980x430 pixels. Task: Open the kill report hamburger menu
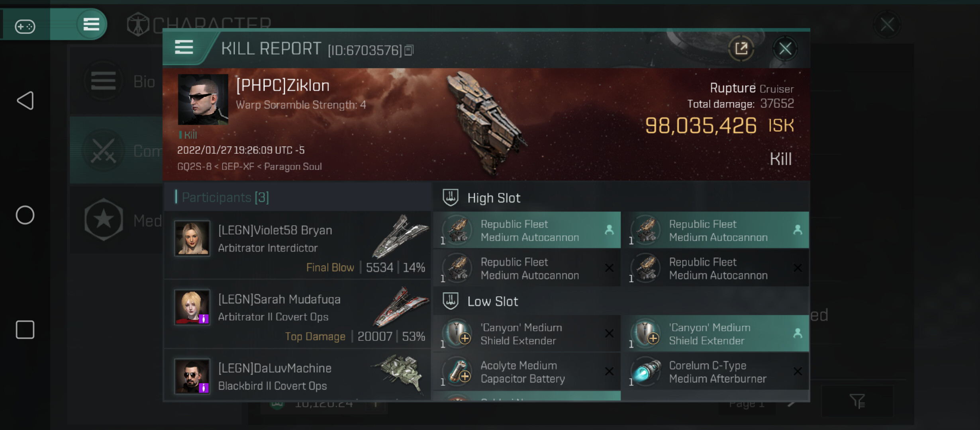pos(184,48)
